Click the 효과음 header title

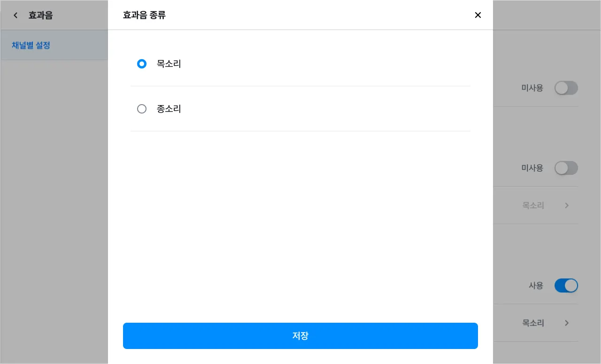(40, 15)
